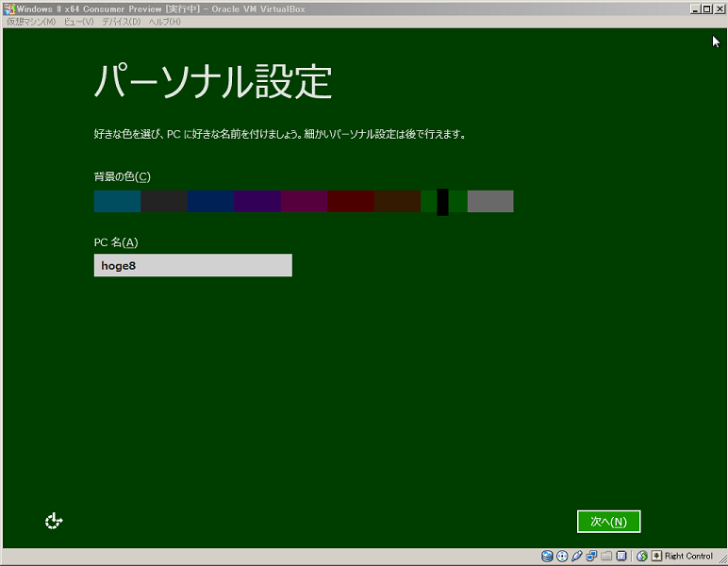Pick the purple background color swatch
Viewport: 728px width, 566px height.
pos(256,201)
